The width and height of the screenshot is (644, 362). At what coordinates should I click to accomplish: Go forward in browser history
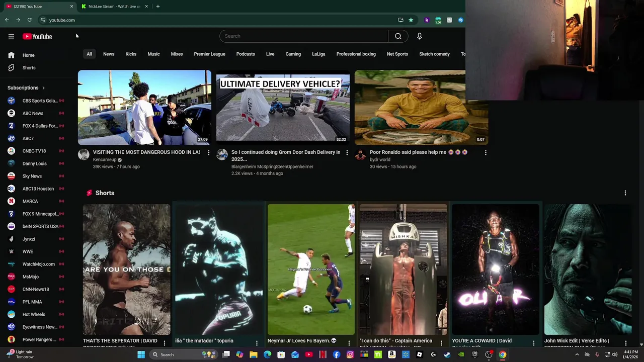point(18,20)
